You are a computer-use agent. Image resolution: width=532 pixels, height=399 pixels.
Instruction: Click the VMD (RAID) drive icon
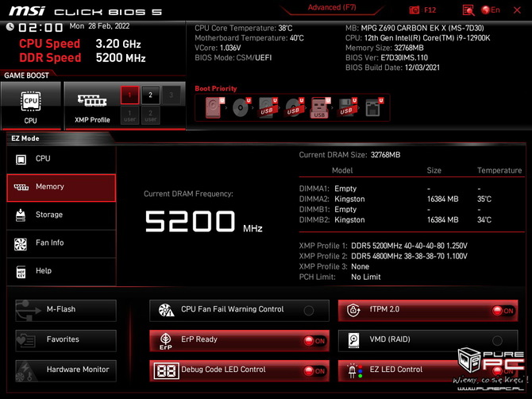353,340
